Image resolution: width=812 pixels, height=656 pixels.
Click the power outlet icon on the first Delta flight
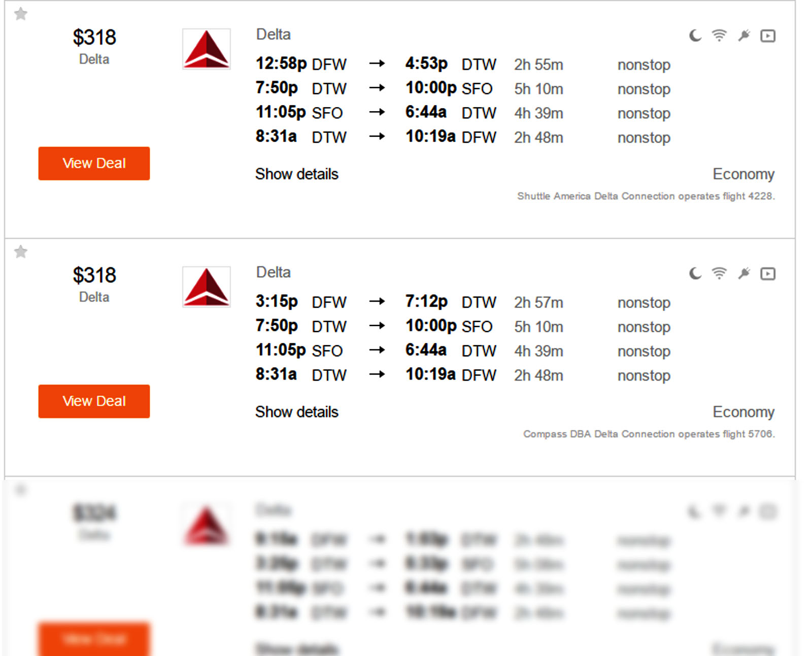743,36
